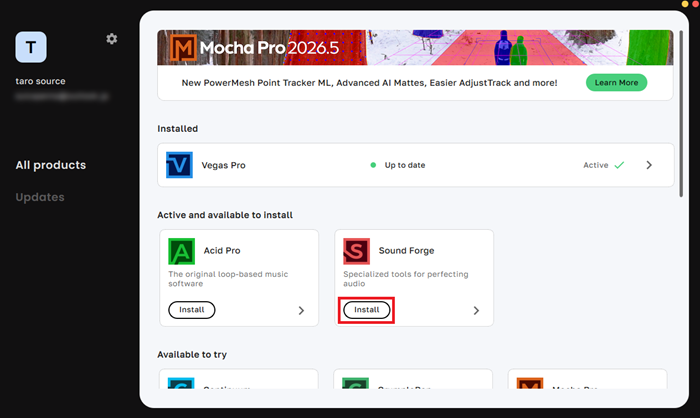Switch to Updates in sidebar
The height and width of the screenshot is (418, 700).
point(40,197)
